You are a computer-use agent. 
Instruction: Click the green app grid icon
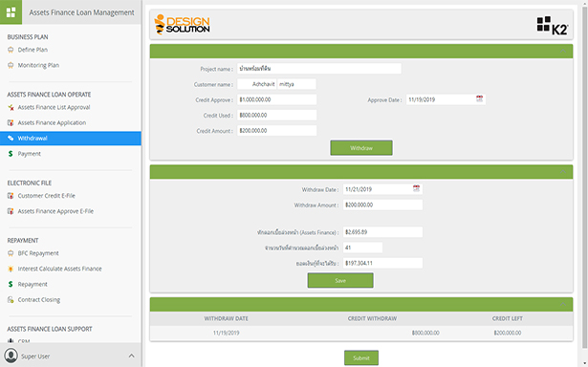[11, 12]
